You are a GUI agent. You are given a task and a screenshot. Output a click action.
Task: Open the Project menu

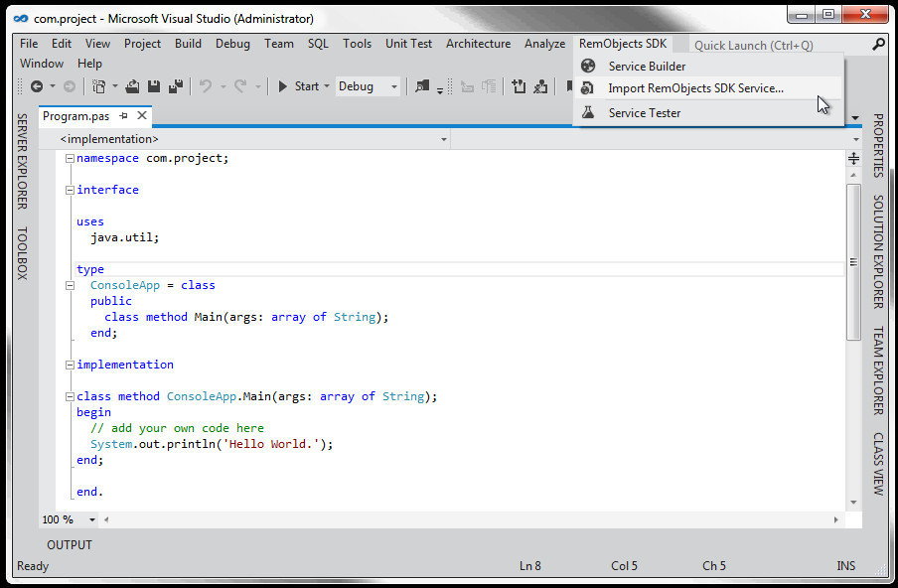142,44
